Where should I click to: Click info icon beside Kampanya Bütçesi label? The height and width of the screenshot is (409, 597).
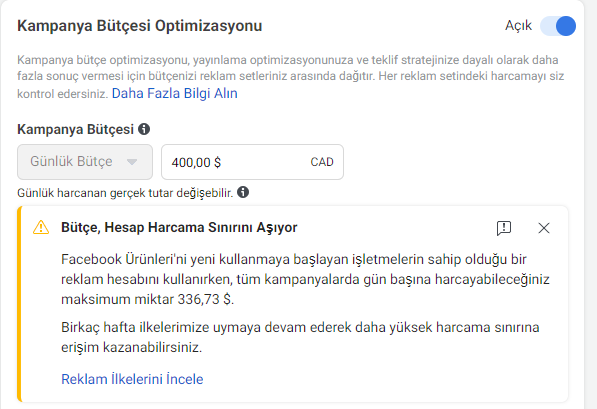(x=144, y=129)
